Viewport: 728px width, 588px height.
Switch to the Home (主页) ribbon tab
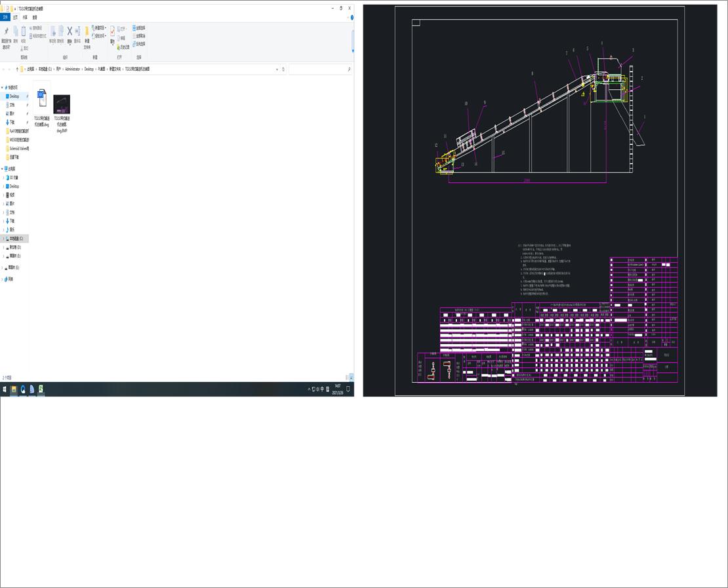[x=15, y=17]
